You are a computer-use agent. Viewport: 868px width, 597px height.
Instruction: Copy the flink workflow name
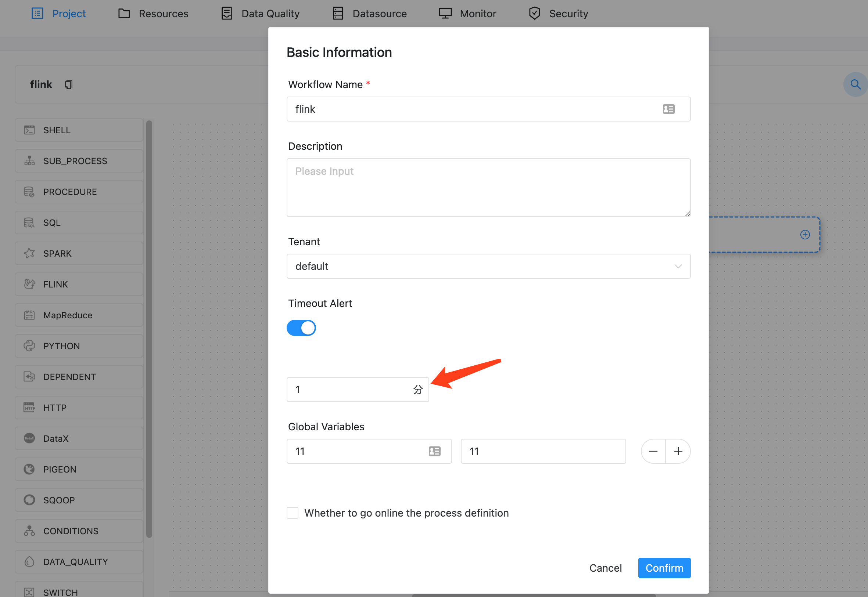click(x=68, y=84)
